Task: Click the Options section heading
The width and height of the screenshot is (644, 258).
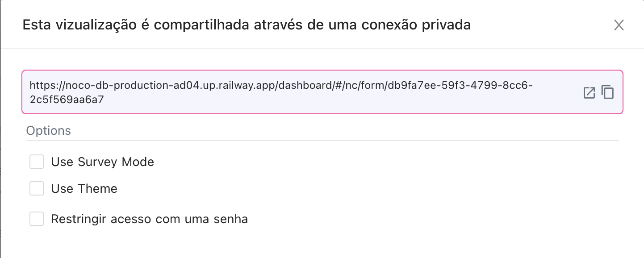Action: coord(48,131)
